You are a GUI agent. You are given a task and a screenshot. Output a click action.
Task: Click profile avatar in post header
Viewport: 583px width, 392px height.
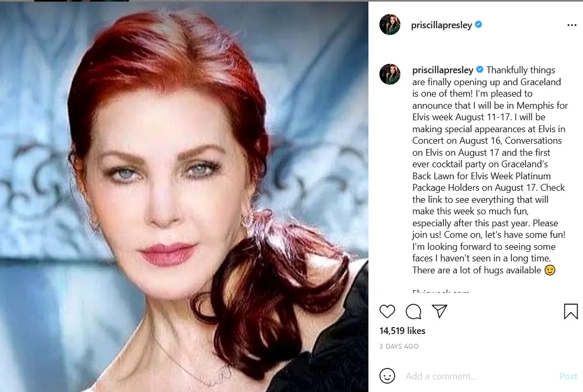390,25
